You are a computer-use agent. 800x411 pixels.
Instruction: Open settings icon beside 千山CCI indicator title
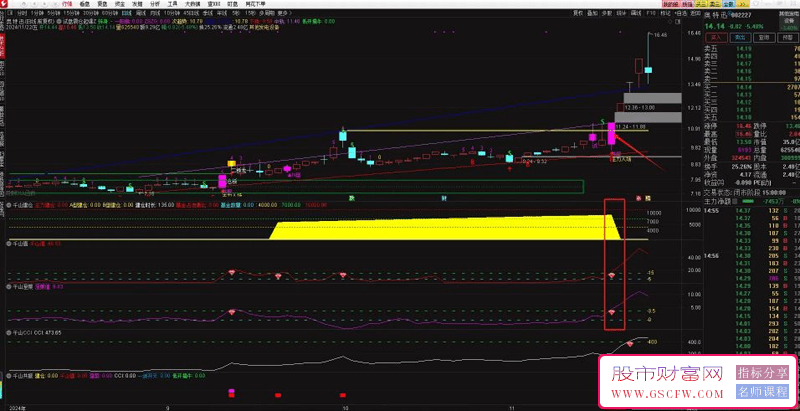pyautogui.click(x=8, y=332)
